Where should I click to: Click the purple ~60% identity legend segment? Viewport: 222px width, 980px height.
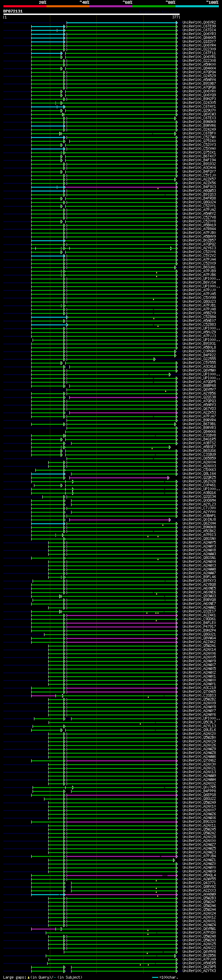(111, 6)
